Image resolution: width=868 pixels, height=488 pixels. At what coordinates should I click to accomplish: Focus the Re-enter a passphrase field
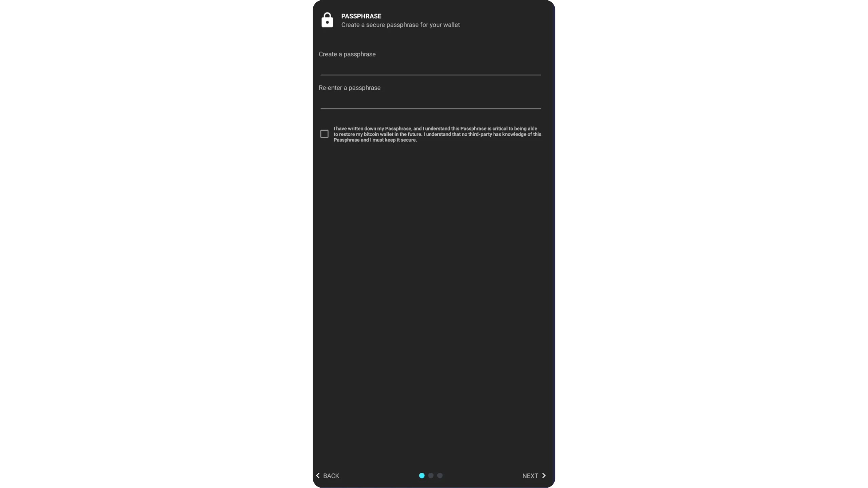pyautogui.click(x=431, y=101)
